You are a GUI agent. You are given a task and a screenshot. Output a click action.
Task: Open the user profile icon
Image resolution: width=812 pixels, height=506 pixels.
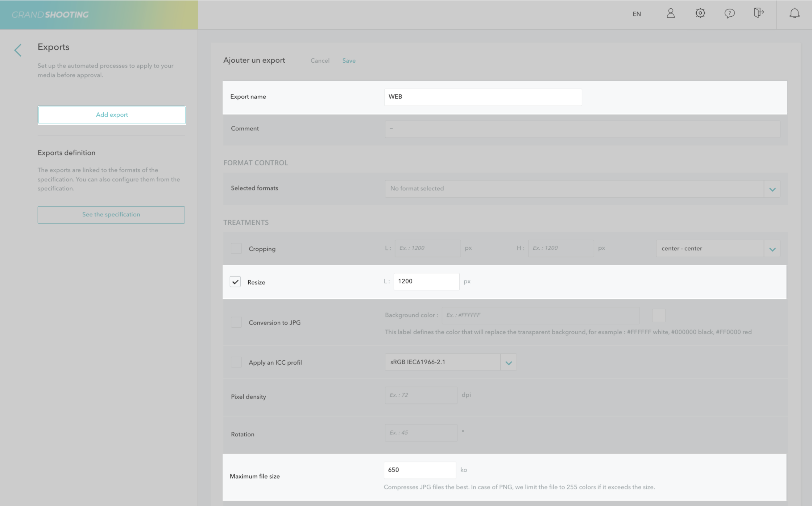(671, 14)
